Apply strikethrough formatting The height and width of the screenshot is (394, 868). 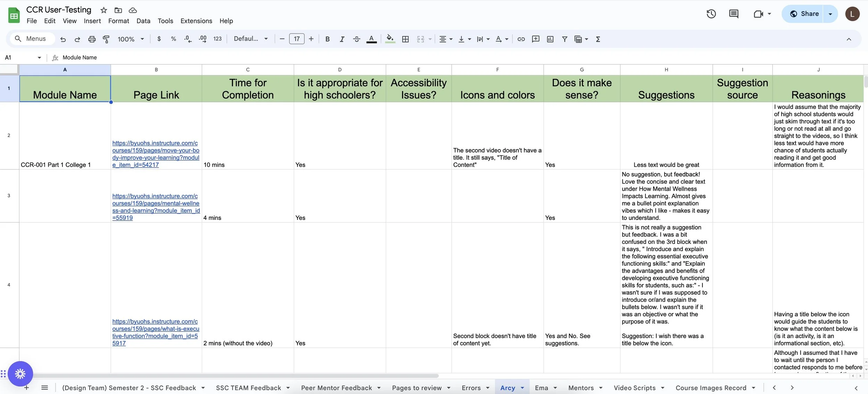click(x=357, y=39)
